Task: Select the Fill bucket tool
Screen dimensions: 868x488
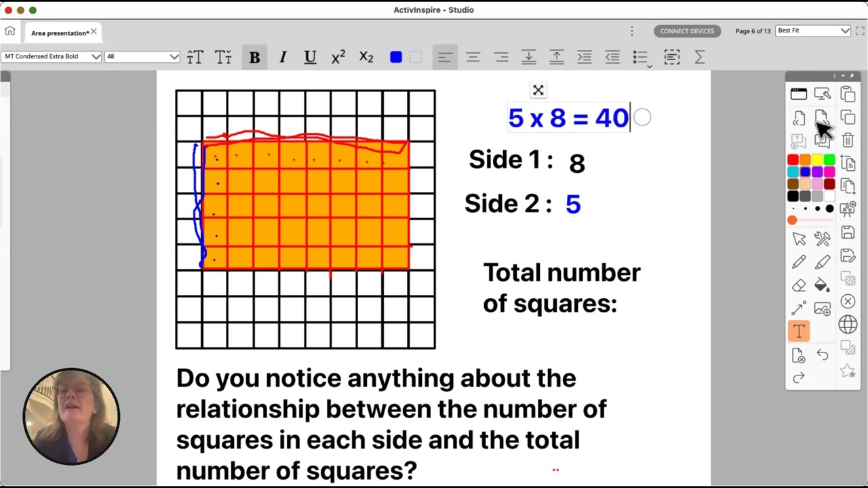Action: click(x=823, y=285)
